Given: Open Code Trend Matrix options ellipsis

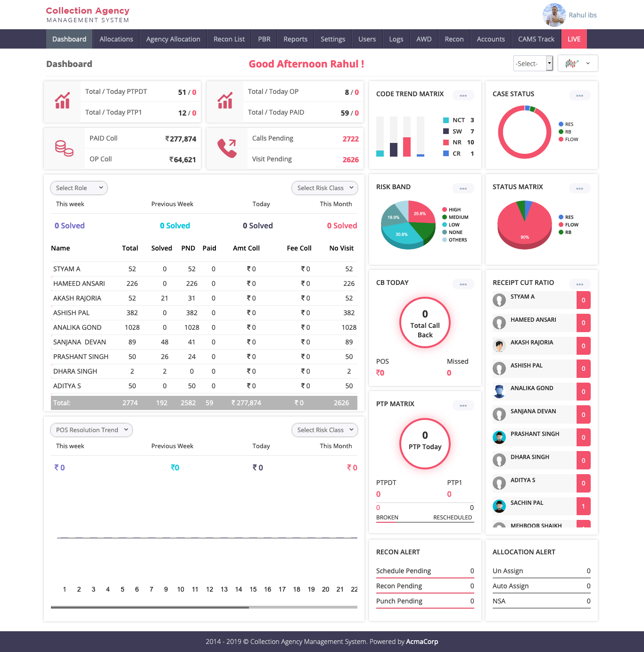Looking at the screenshot, I should click(x=463, y=96).
